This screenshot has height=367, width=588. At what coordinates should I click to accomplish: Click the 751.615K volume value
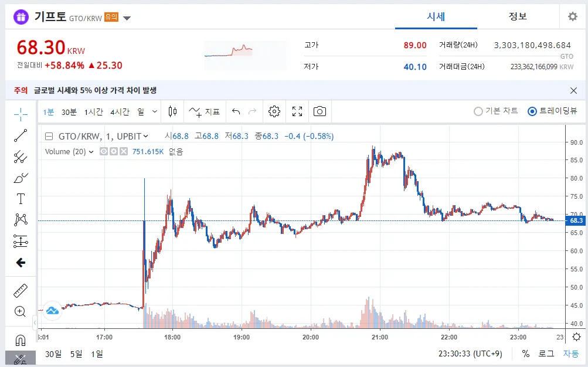pyautogui.click(x=148, y=151)
